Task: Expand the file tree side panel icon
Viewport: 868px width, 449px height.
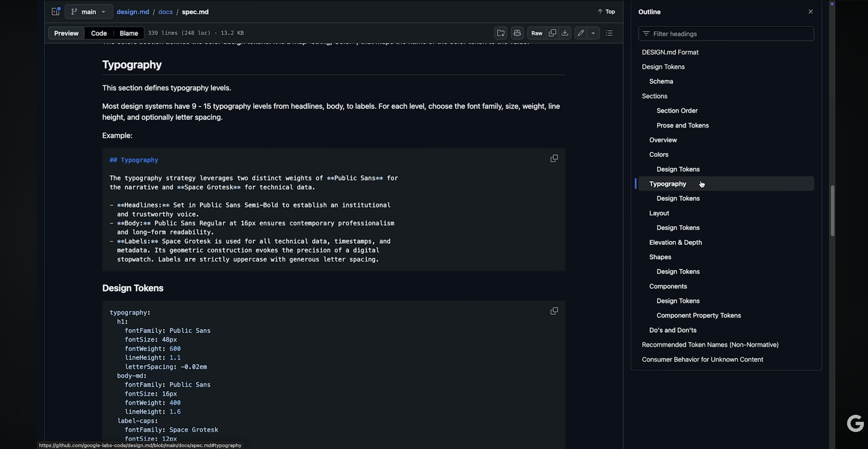Action: pyautogui.click(x=56, y=11)
